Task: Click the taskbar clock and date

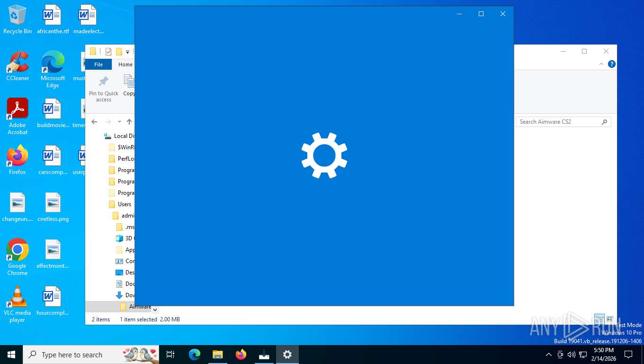Action: click(604, 354)
